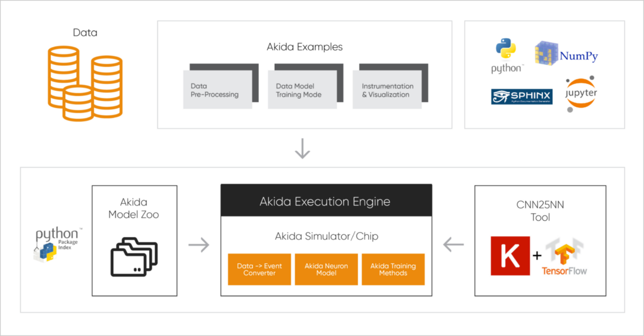
Task: Click the TensorFlow logo
Action: click(564, 256)
